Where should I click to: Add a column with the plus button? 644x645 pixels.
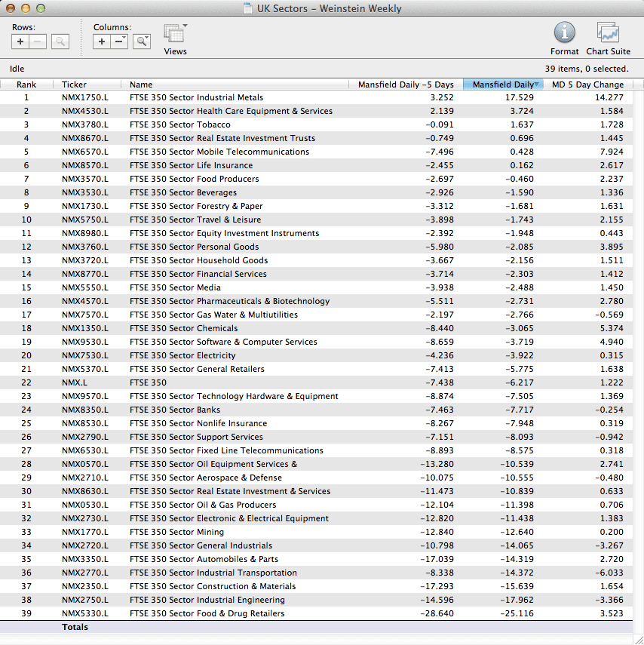pos(103,41)
